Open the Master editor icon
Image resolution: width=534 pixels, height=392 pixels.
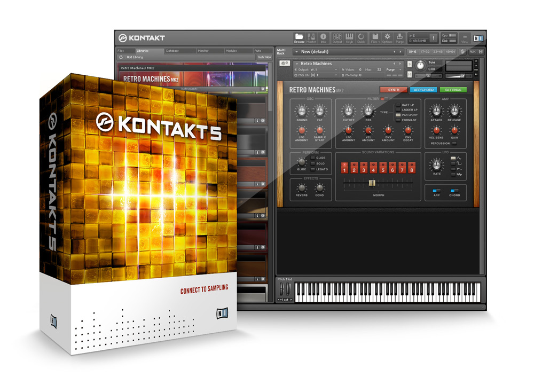click(311, 36)
